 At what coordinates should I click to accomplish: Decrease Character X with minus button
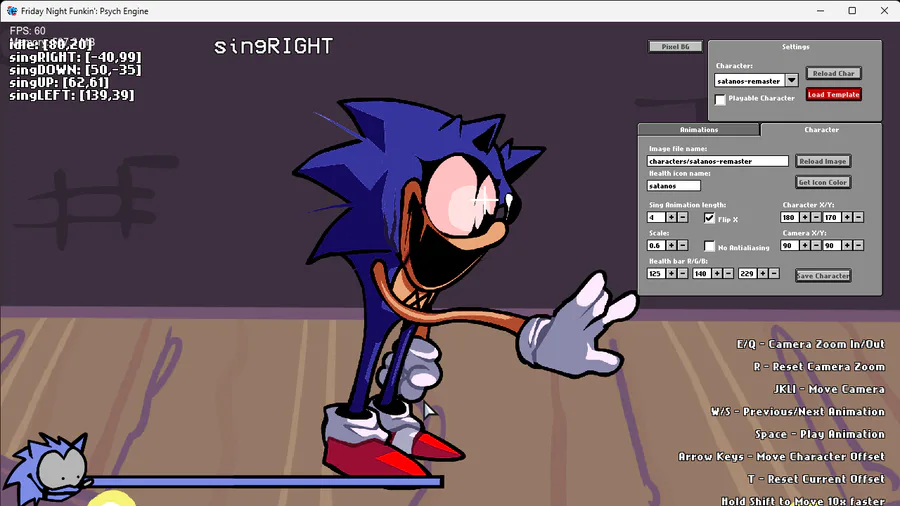click(816, 217)
